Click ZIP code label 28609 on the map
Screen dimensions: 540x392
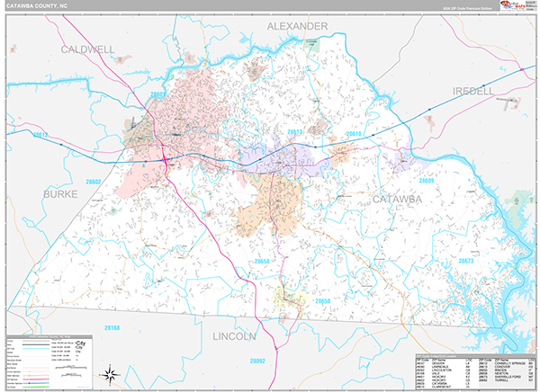tap(427, 181)
